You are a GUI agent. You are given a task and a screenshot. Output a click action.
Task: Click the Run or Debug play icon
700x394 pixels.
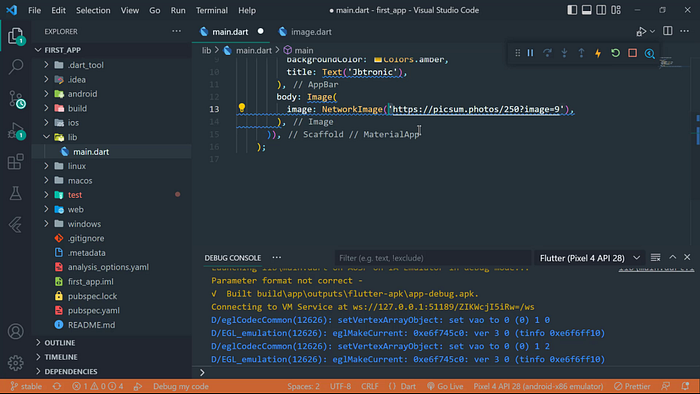point(641,31)
